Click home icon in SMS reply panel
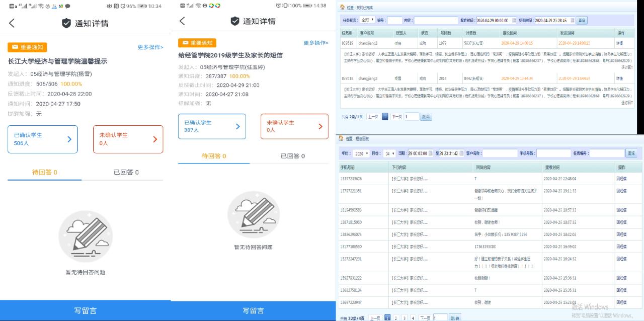Image resolution: width=644 pixels, height=321 pixels. [x=342, y=138]
